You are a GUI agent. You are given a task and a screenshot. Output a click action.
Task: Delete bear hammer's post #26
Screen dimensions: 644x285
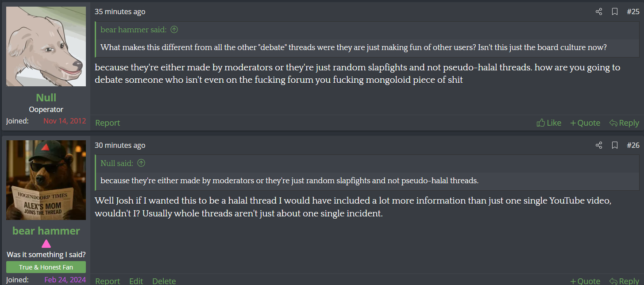point(164,281)
